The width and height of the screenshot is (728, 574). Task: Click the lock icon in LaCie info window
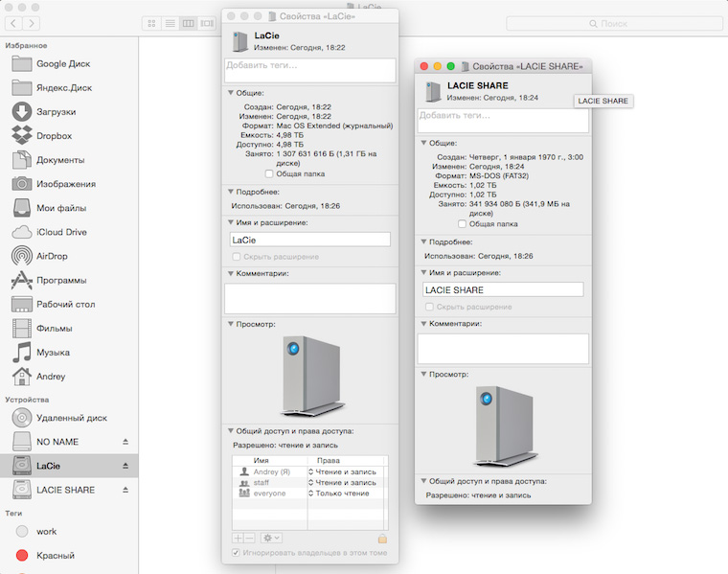tap(382, 539)
